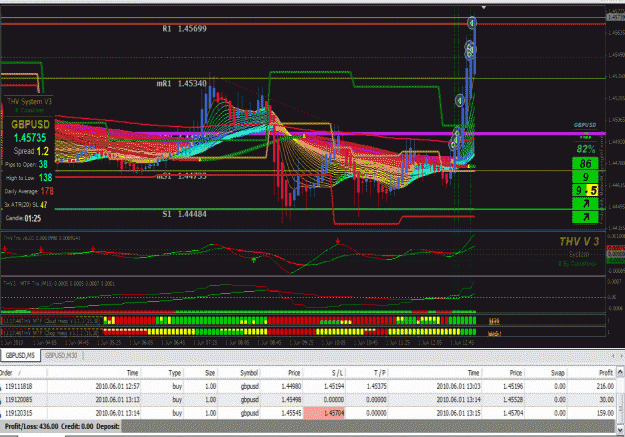Image resolution: width=625 pixels, height=437 pixels.
Task: Click the red down arrow in THV Trix subwindow peak
Action: point(338,241)
